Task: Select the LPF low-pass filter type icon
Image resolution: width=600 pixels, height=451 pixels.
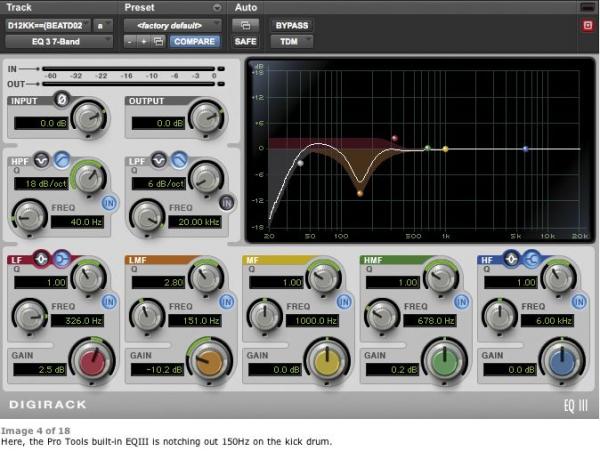Action: pyautogui.click(x=179, y=159)
